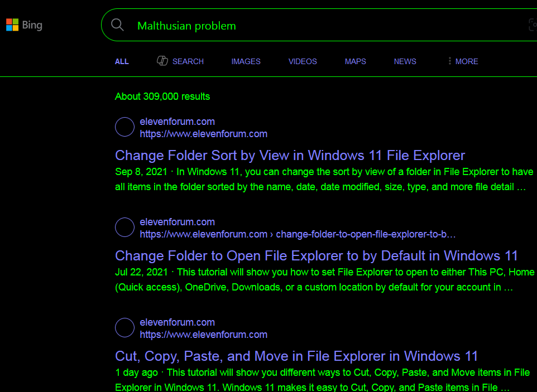Screen dimensions: 537x392
Task: Click the magnifying glass search icon
Action: coord(117,25)
